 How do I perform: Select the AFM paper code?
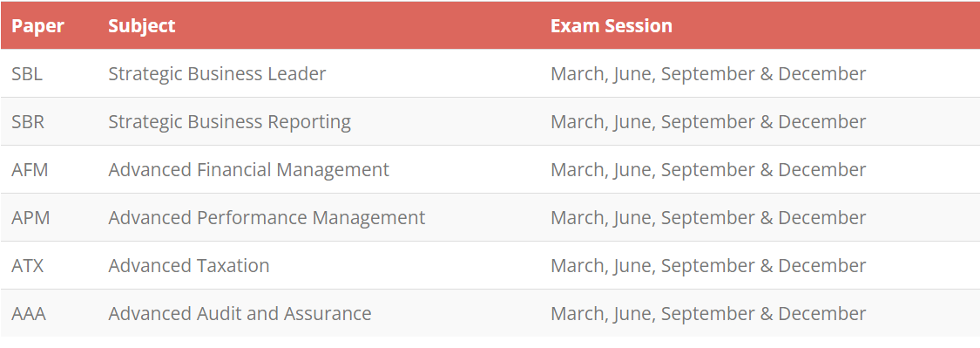point(30,169)
